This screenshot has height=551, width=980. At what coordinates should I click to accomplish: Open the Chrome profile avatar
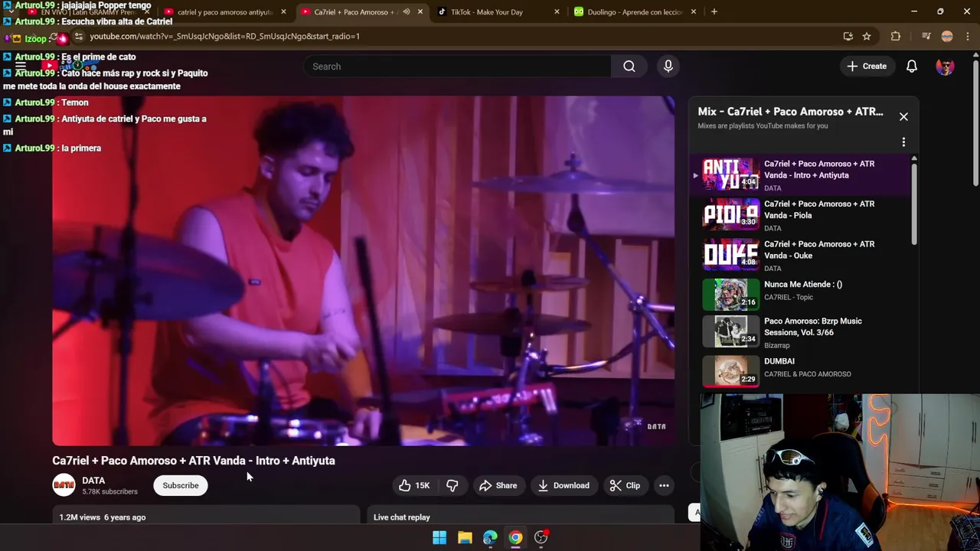coord(947,36)
